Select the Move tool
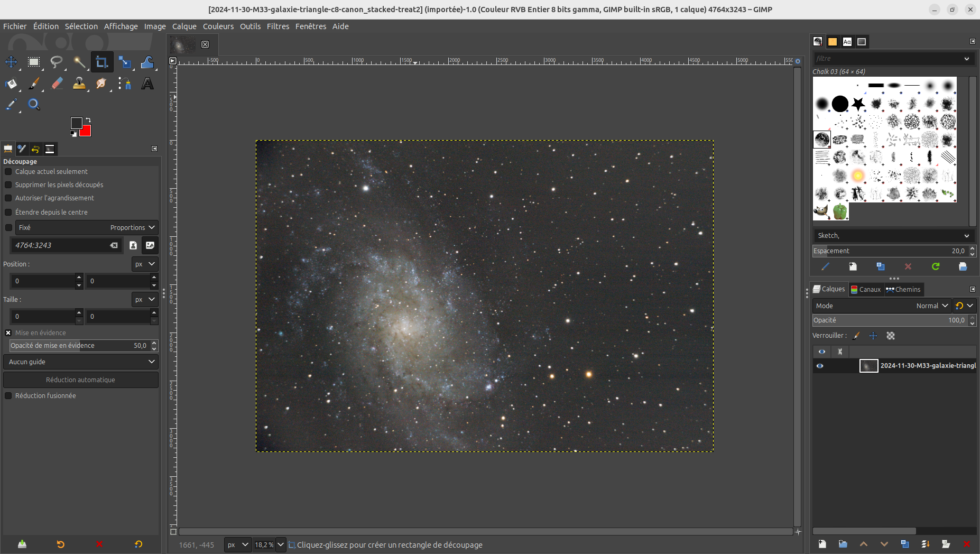This screenshot has height=554, width=980. 11,62
